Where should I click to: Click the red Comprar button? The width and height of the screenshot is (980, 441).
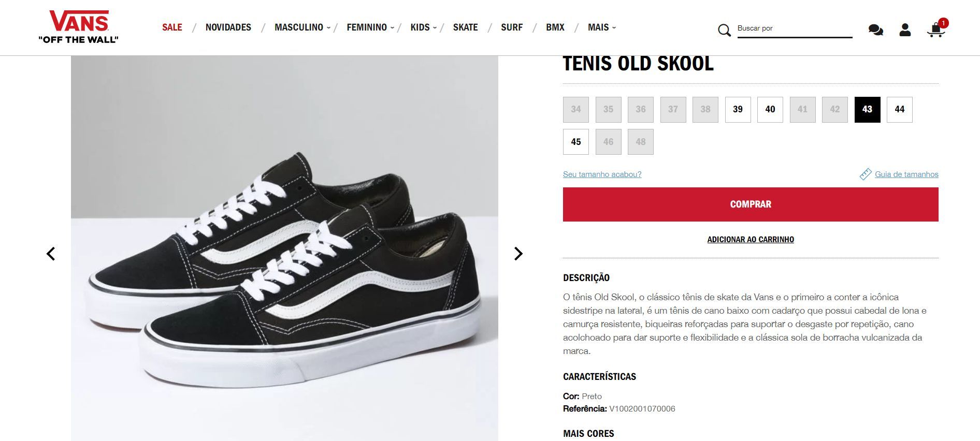point(751,204)
